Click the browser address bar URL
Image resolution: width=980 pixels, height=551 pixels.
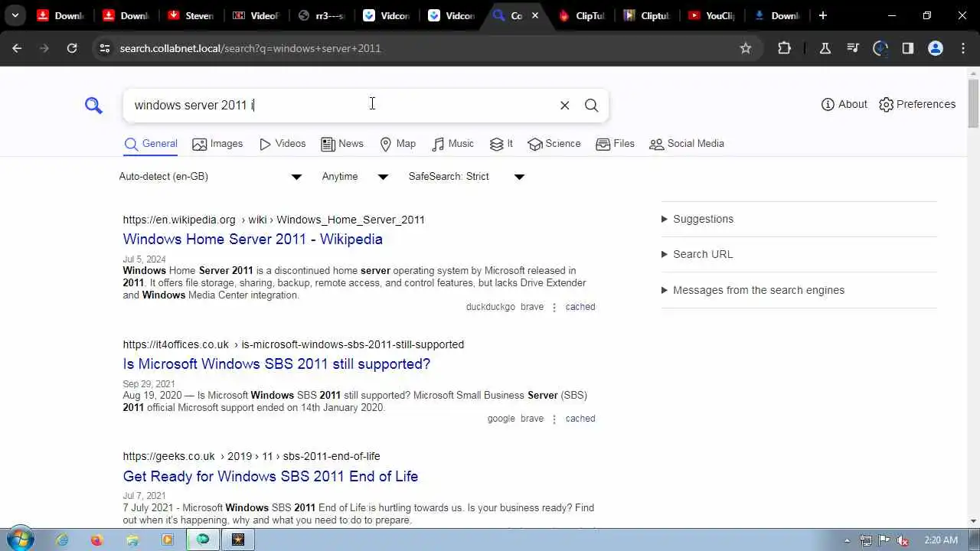click(250, 48)
